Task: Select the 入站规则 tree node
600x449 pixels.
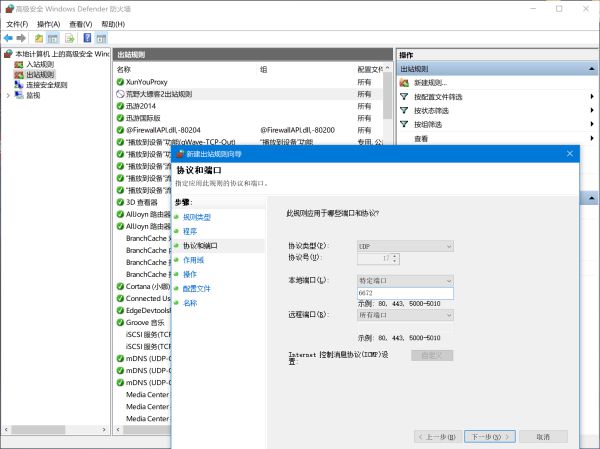Action: 40,64
